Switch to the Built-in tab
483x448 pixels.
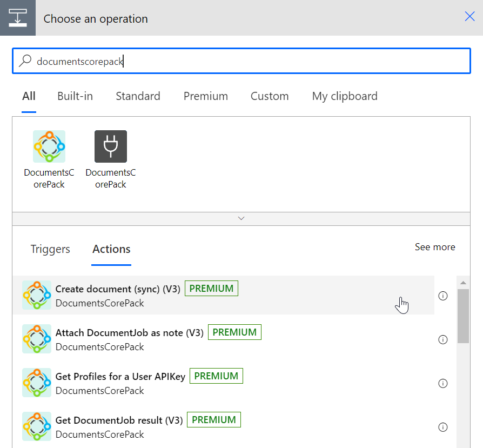(x=75, y=96)
